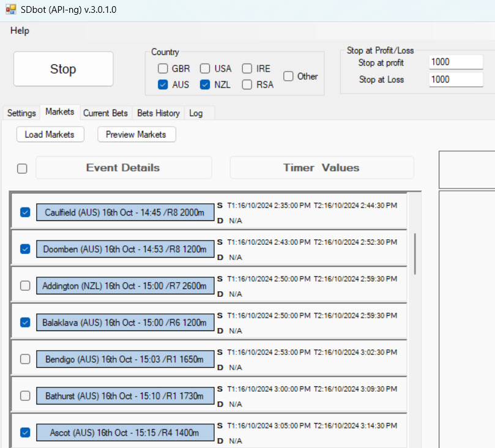Click Caulfield T1:16/10/2024 2:35:00 PM timer text
Image resolution: width=495 pixels, height=448 pixels.
(269, 206)
